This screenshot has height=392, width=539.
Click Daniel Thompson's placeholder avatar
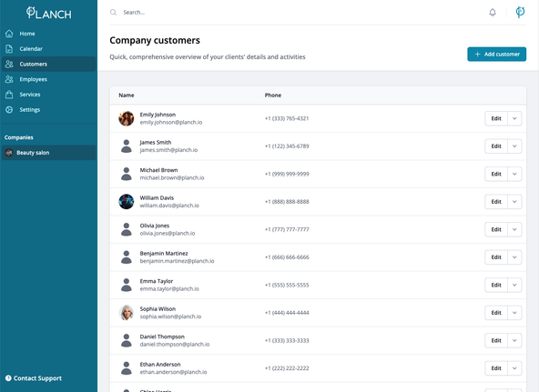point(127,340)
